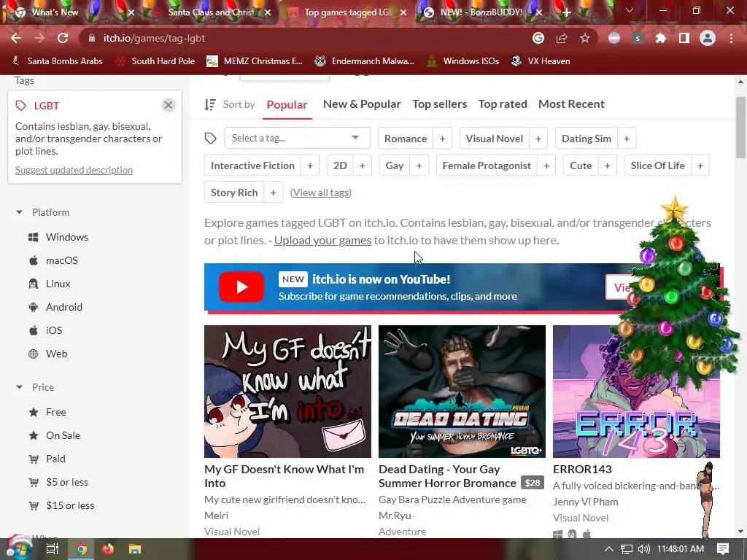
Task: Open VX Heaven bookmark
Action: [x=541, y=61]
